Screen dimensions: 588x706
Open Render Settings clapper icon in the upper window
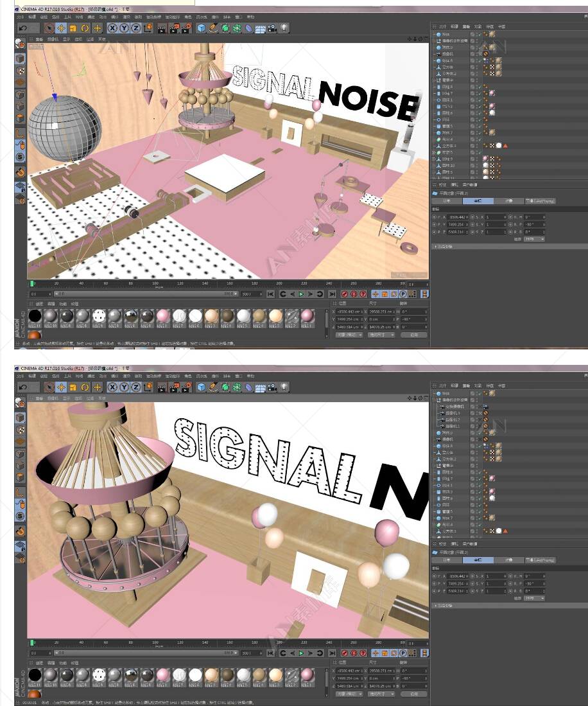click(186, 28)
